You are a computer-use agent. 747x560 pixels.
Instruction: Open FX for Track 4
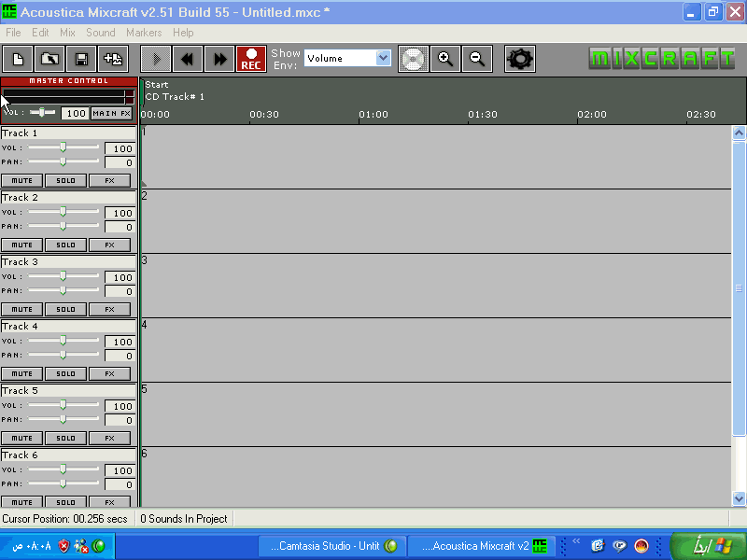coord(109,374)
